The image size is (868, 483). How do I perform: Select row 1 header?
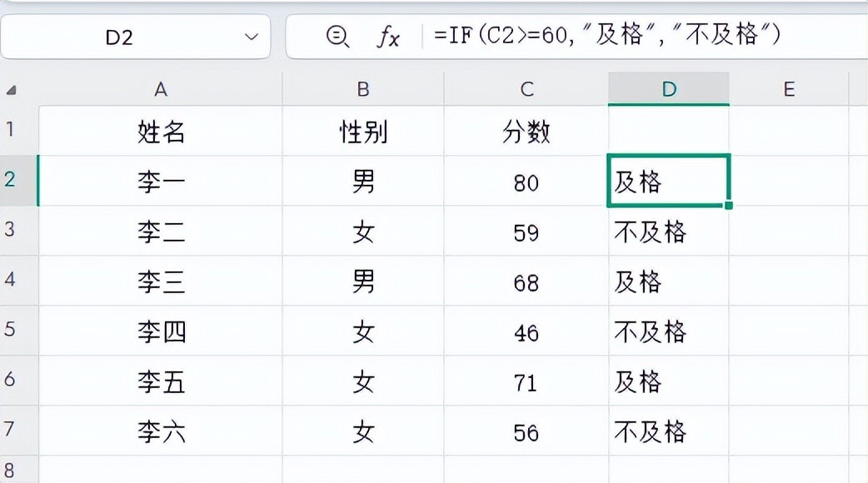[x=12, y=129]
